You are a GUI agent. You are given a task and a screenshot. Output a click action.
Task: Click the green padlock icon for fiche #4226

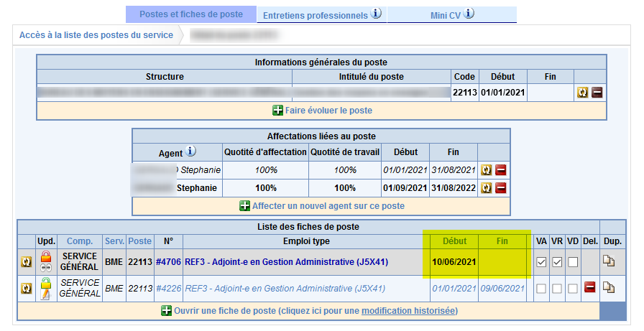46,283
